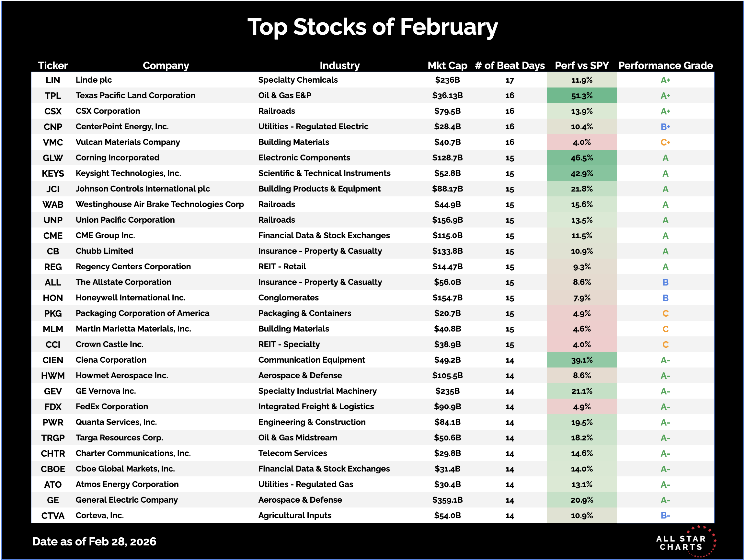Select the Ciena Corporation company name
The width and height of the screenshot is (745, 560).
tap(111, 360)
